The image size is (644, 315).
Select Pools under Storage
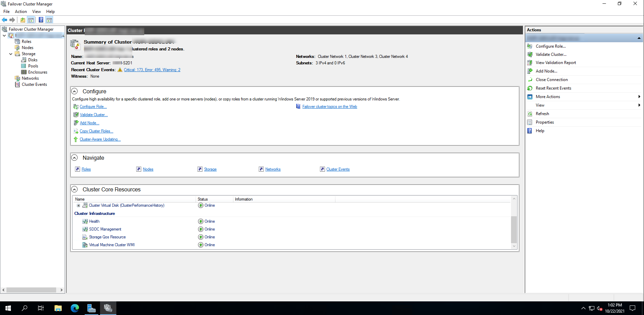(33, 66)
